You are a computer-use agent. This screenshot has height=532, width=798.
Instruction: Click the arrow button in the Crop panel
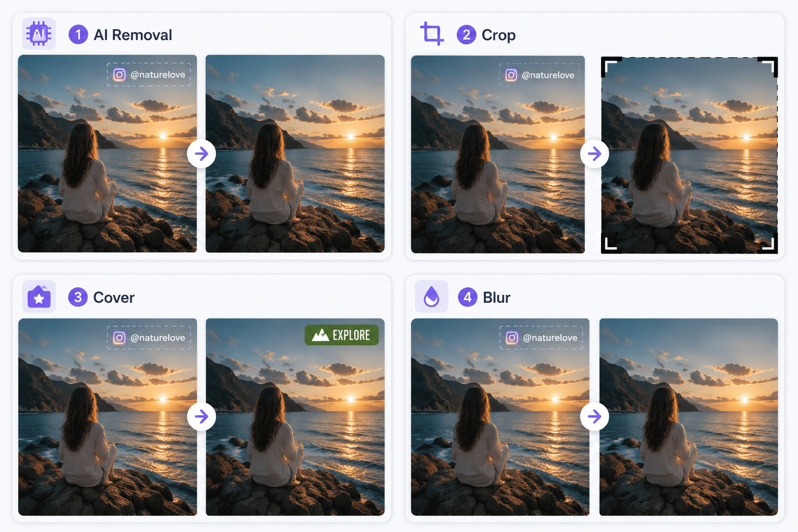point(594,153)
